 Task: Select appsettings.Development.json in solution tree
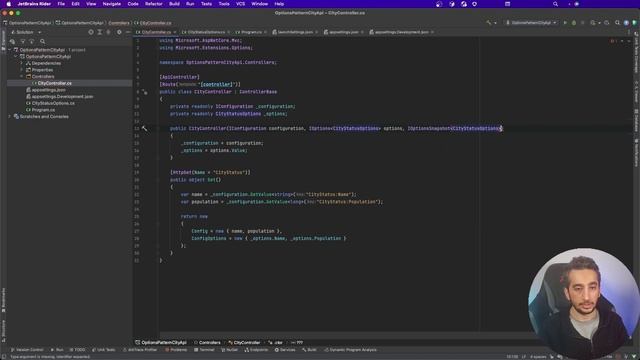coord(62,96)
